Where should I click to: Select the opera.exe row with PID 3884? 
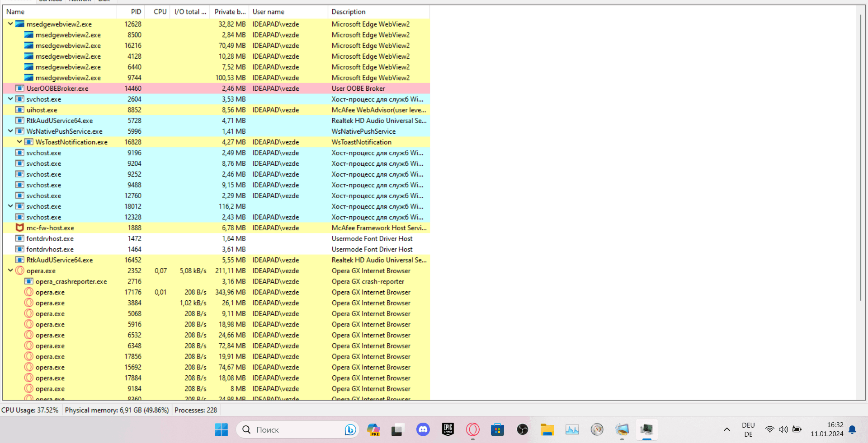pyautogui.click(x=216, y=303)
